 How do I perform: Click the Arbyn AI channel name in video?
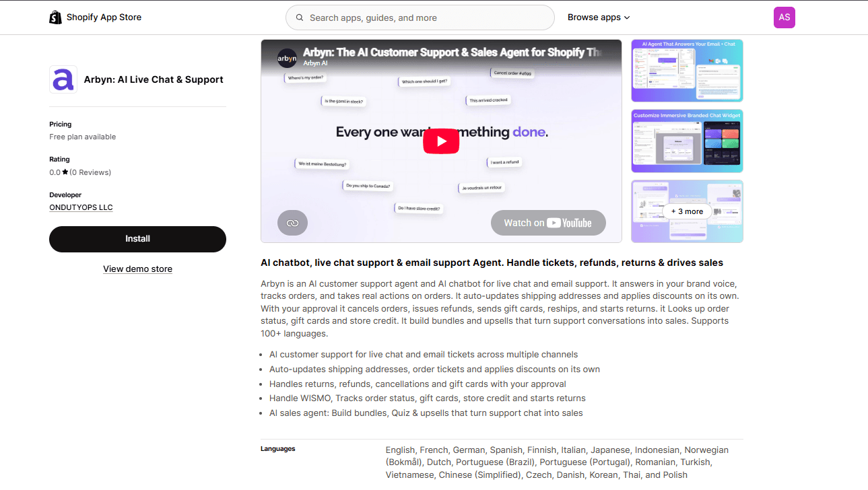[x=316, y=63]
